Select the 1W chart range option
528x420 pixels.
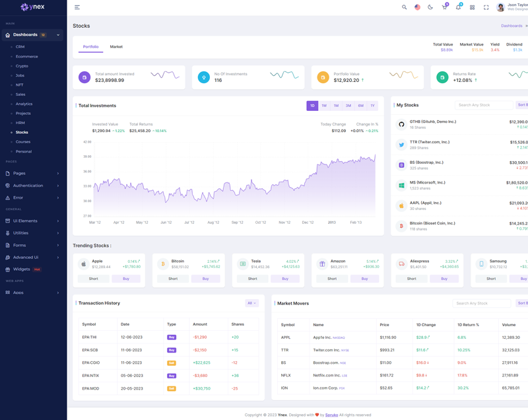(x=324, y=106)
